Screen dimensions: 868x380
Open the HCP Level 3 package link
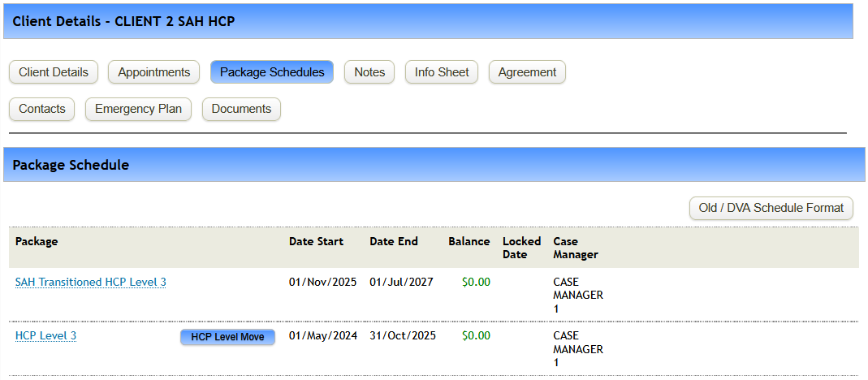click(x=46, y=335)
